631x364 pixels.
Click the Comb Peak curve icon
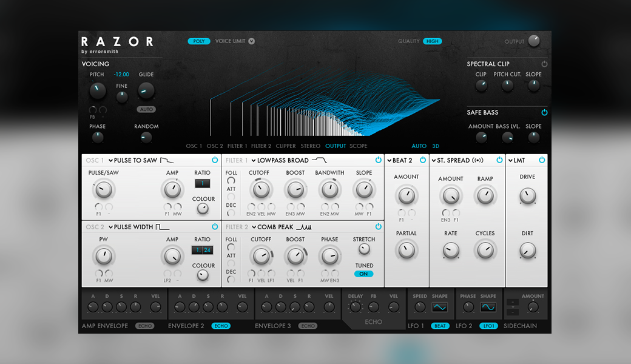[x=304, y=227]
